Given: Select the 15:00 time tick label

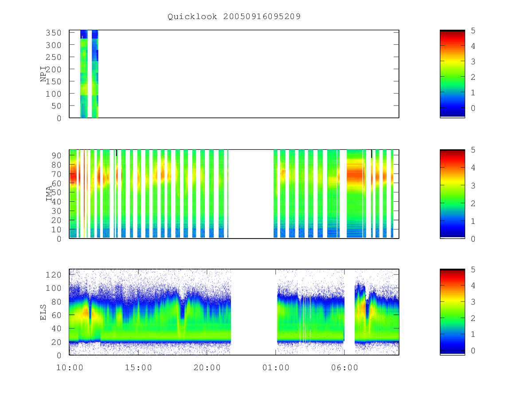Looking at the screenshot, I should click(x=138, y=368).
